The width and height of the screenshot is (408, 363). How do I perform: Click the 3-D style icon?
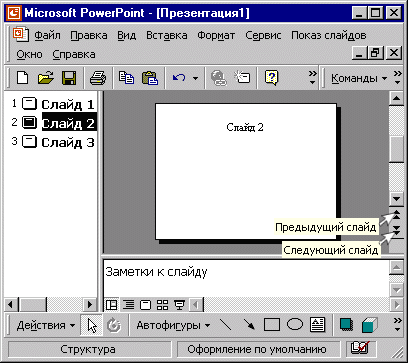click(369, 325)
